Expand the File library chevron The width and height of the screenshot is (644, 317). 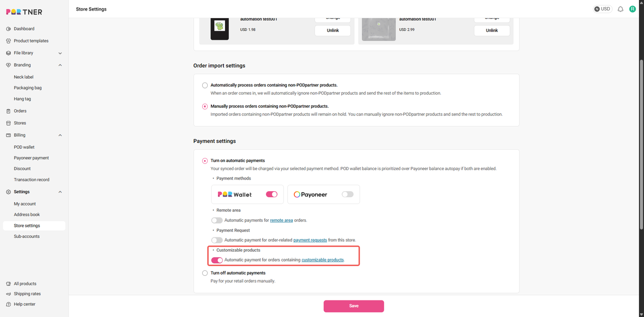click(x=60, y=53)
